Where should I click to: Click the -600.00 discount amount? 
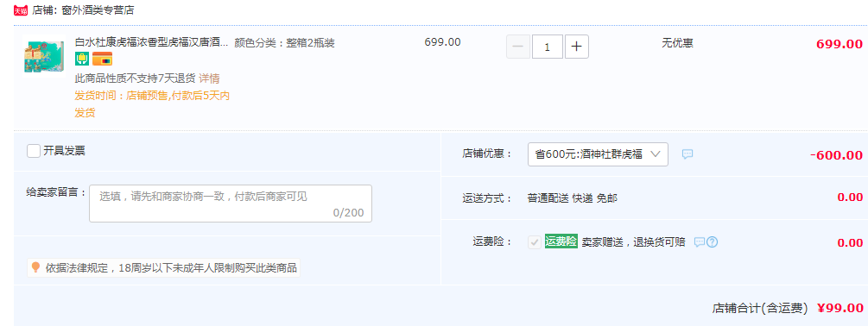(x=836, y=155)
